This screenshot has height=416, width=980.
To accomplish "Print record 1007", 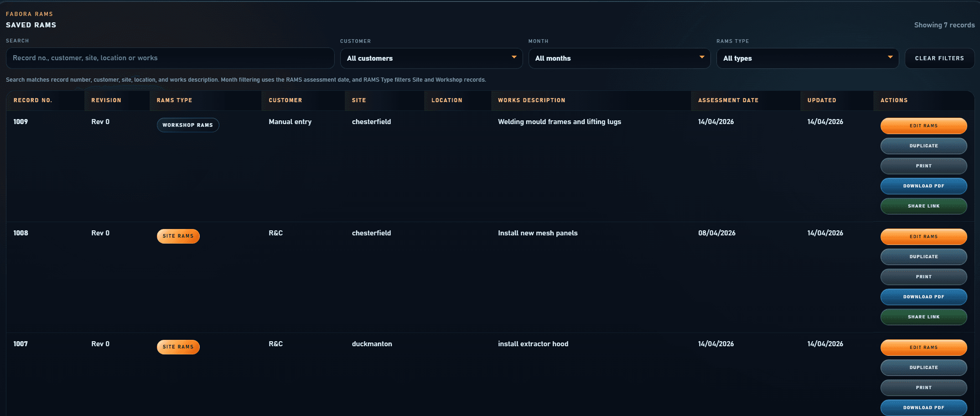I will pyautogui.click(x=923, y=388).
